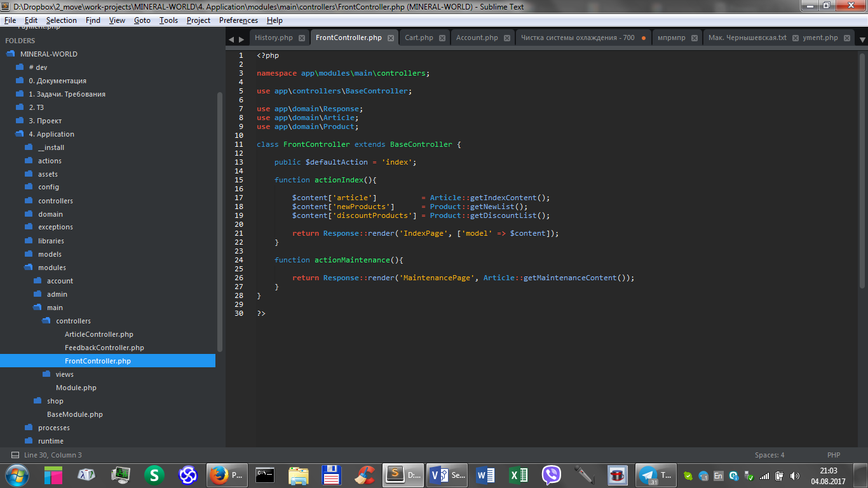The image size is (868, 488).
Task: Change syntax via PHP status bar label
Action: click(834, 455)
